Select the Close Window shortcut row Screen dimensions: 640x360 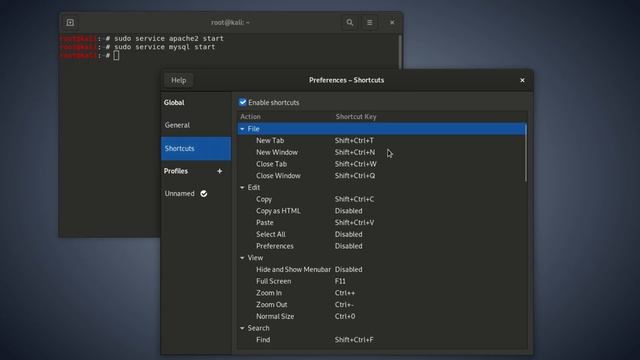coord(382,176)
